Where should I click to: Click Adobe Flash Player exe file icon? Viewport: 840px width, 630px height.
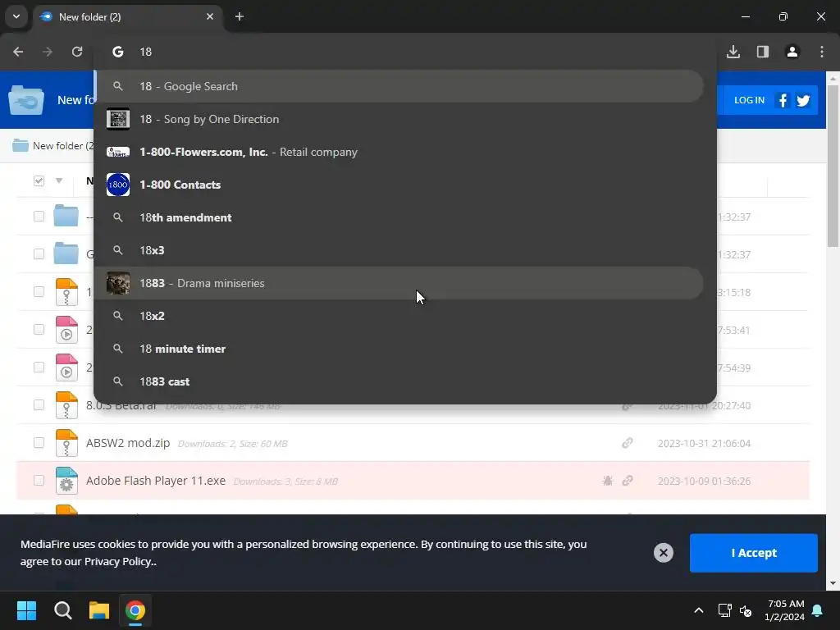[x=66, y=480]
